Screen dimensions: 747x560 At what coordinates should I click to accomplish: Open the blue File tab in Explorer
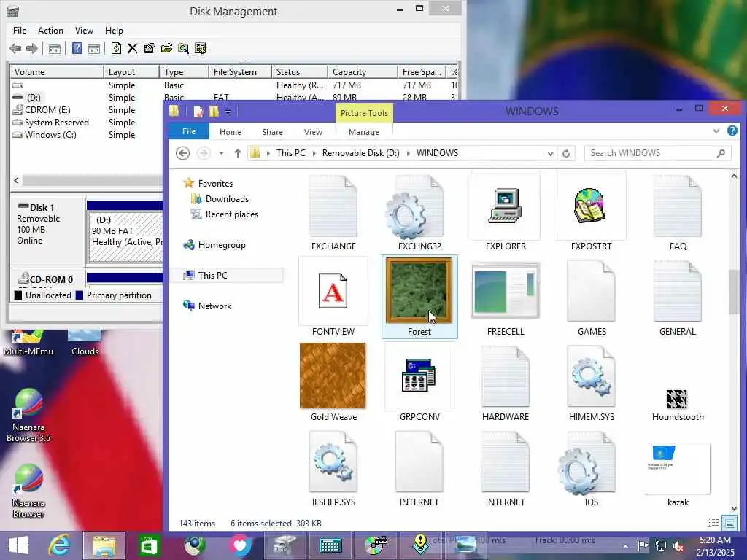[189, 131]
